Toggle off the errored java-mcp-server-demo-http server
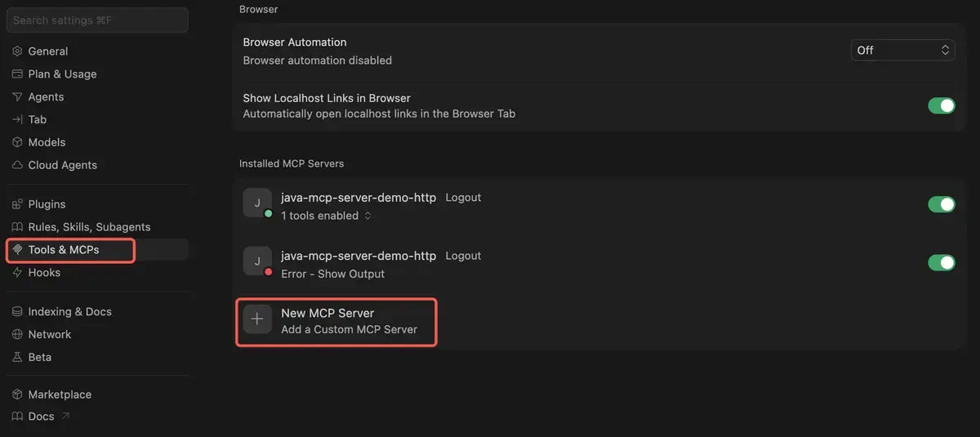The width and height of the screenshot is (980, 437). [942, 262]
